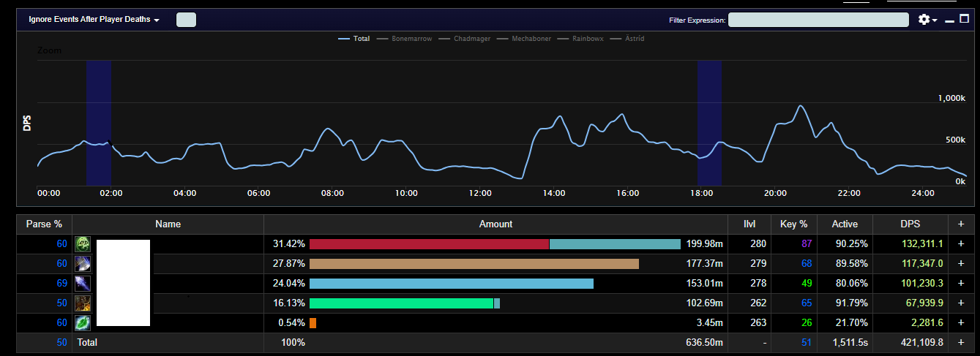Expand the 3.45m row with its plus button
The image size is (980, 356).
(961, 323)
